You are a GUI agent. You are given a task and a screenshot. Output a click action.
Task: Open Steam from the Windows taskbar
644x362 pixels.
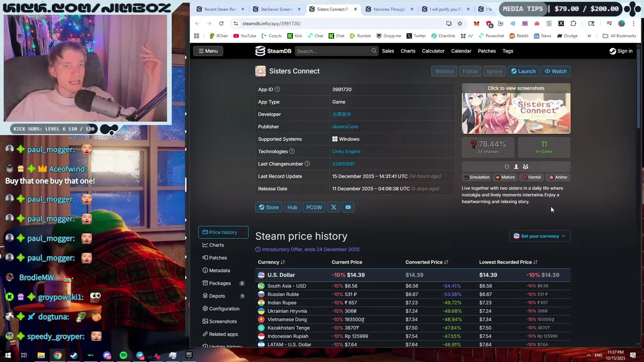74,355
